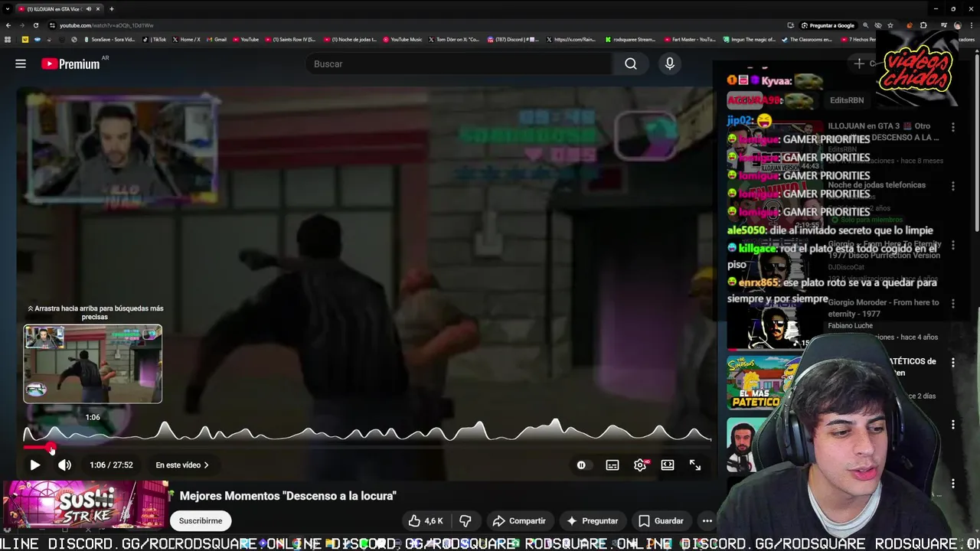
Task: Switch the player to theater mode
Action: 668,465
